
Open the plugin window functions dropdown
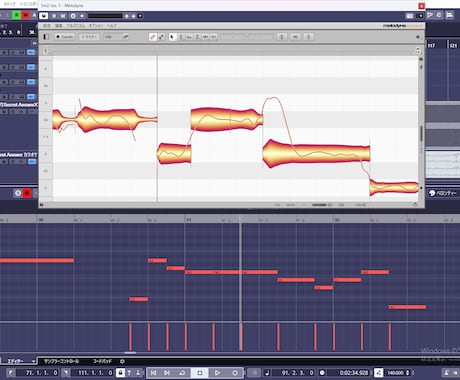(x=421, y=16)
